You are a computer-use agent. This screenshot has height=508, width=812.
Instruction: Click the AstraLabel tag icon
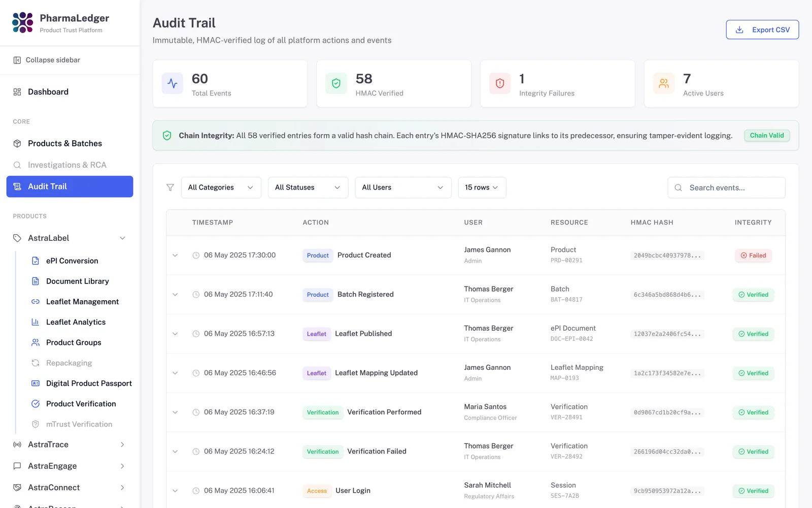[x=17, y=238]
